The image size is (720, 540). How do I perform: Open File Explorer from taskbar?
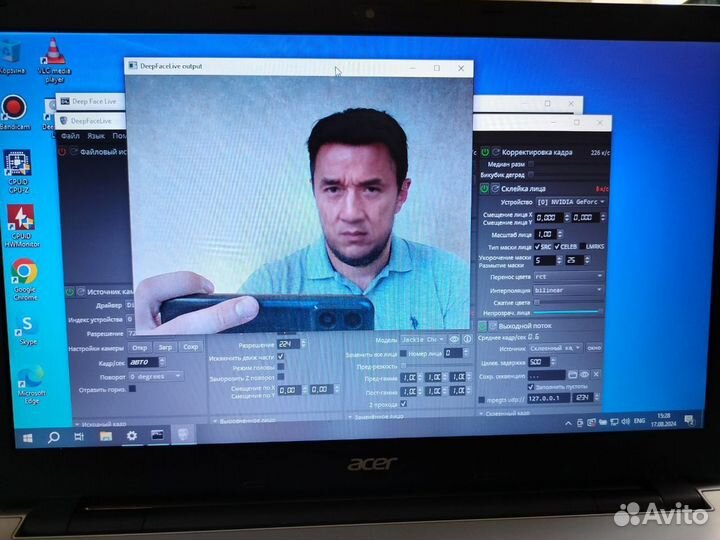click(x=106, y=436)
